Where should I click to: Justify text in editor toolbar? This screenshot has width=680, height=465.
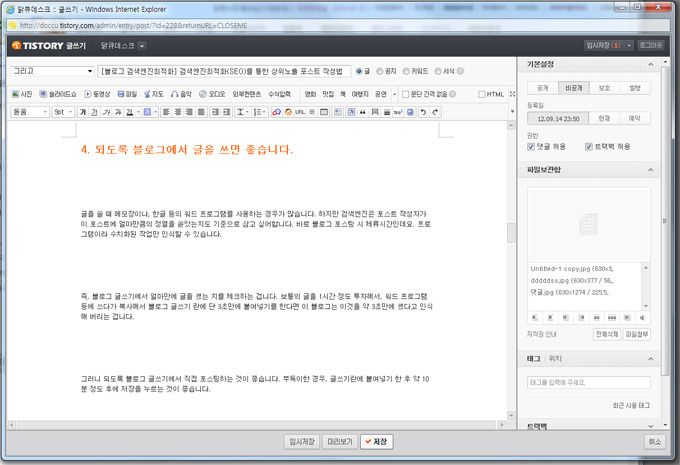tap(201, 112)
